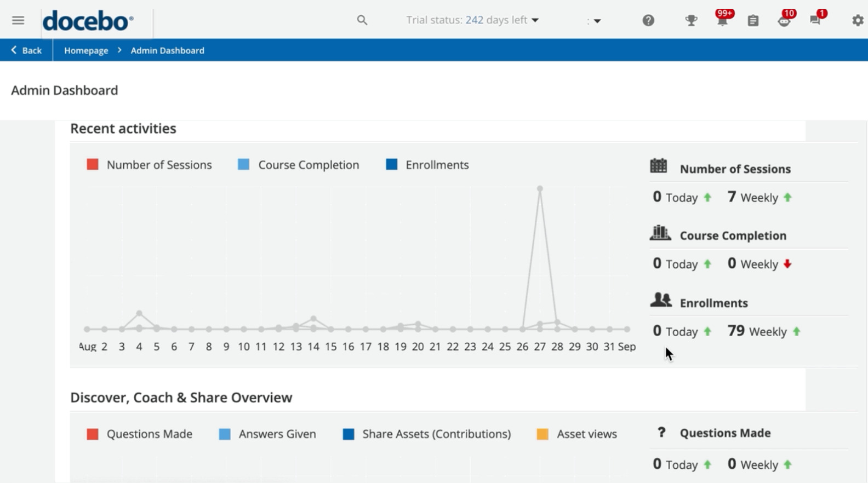Open the settings gear icon
The image size is (868, 483).
click(x=858, y=20)
